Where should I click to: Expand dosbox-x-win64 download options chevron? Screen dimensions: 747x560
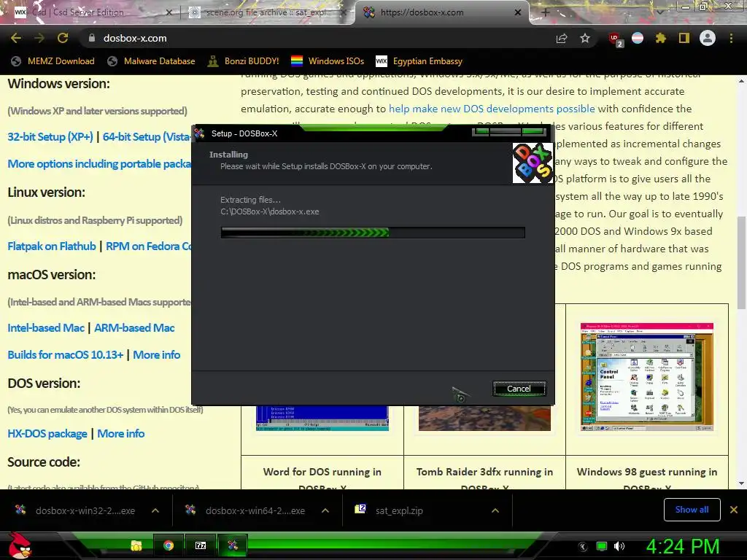[325, 510]
